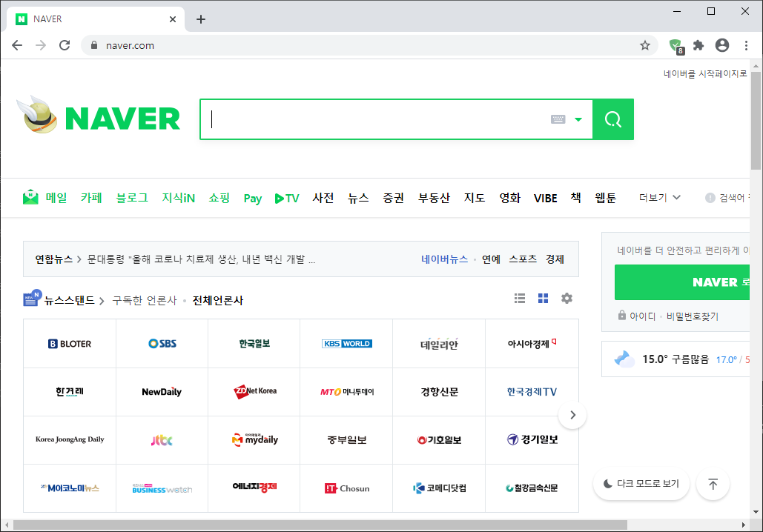Open the 사전 menu item
The height and width of the screenshot is (532, 763).
[x=323, y=197]
